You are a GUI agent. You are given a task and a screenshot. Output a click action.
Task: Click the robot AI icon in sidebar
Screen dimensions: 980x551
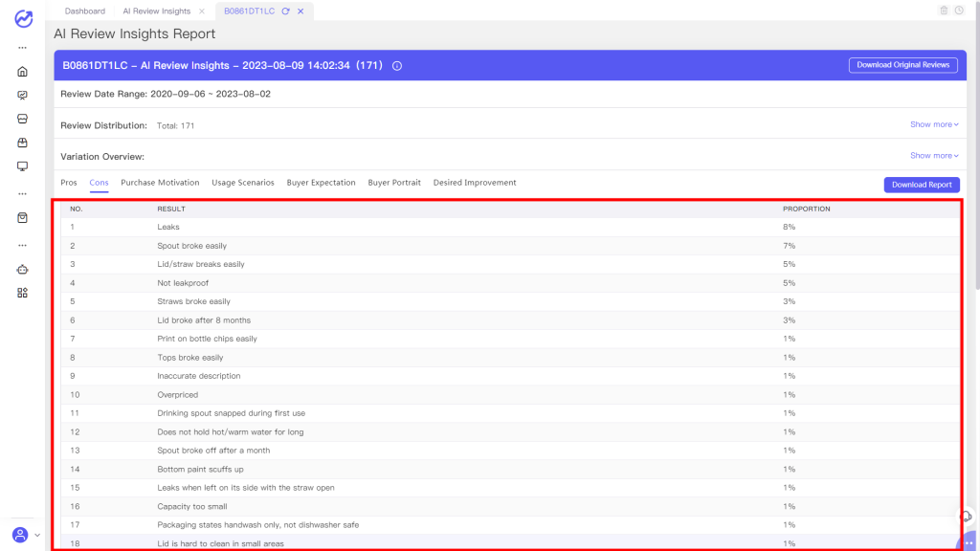click(x=22, y=269)
